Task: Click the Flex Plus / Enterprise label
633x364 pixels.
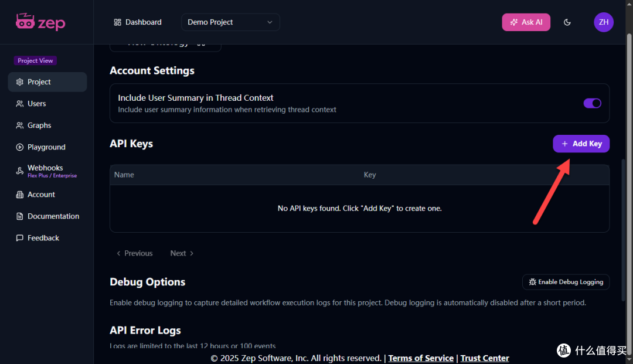Action: click(52, 176)
